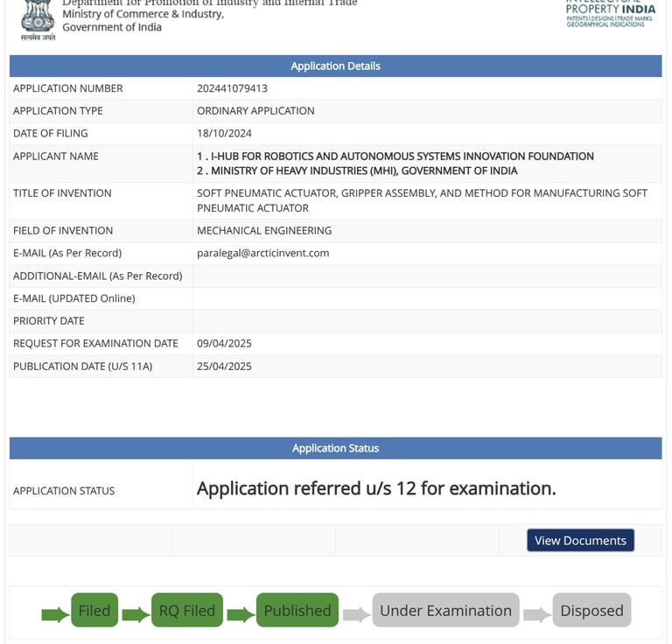Click the grey arrow before Under Examination
The height and width of the screenshot is (644, 672).
pos(357,614)
